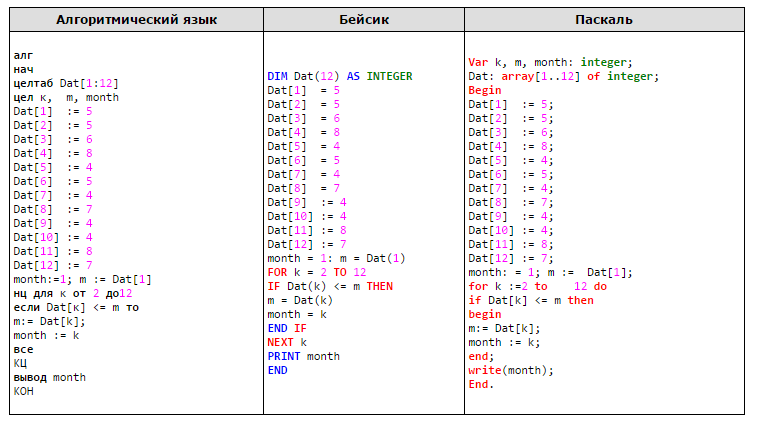Screen dimensions: 759x432
Task: Select the 'END IF' line
Action: click(x=287, y=329)
